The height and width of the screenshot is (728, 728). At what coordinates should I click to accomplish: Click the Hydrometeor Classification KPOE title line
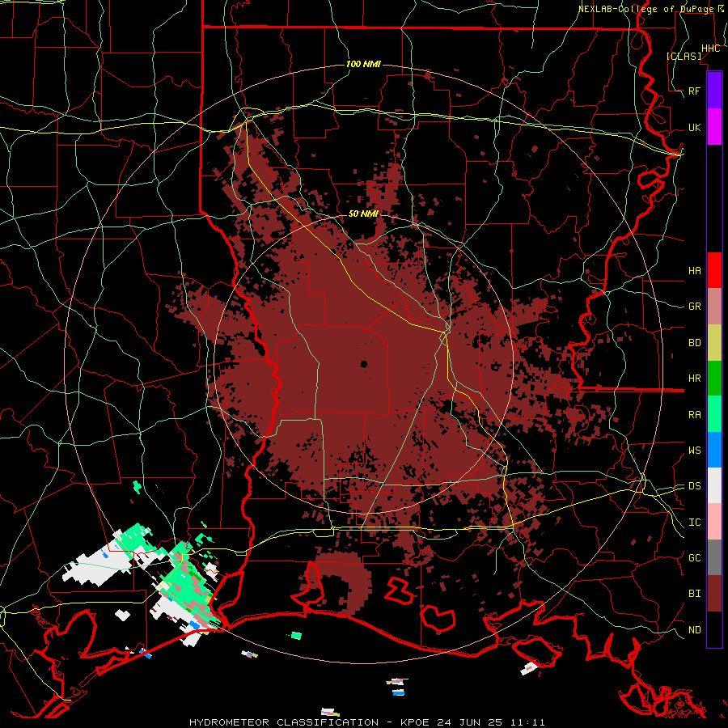[x=366, y=722]
